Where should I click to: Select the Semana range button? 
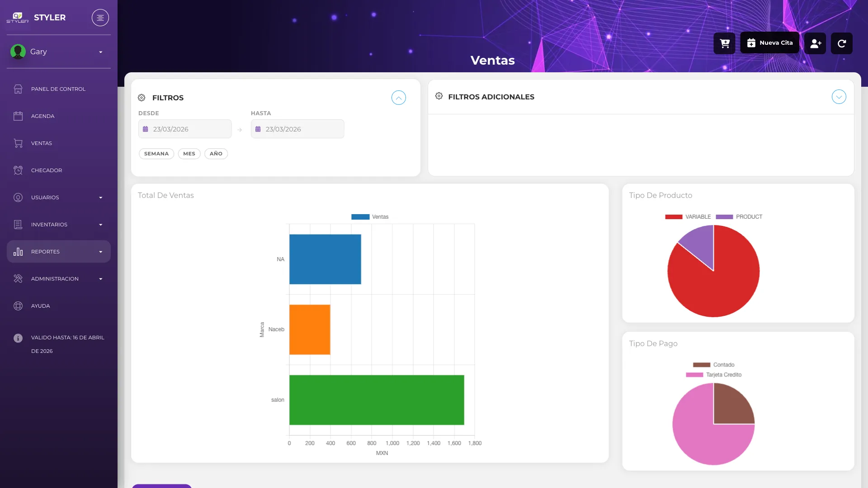tap(156, 154)
